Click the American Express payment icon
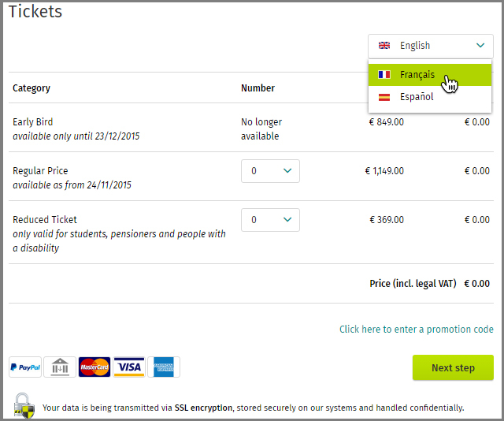504x421 pixels. (x=164, y=367)
